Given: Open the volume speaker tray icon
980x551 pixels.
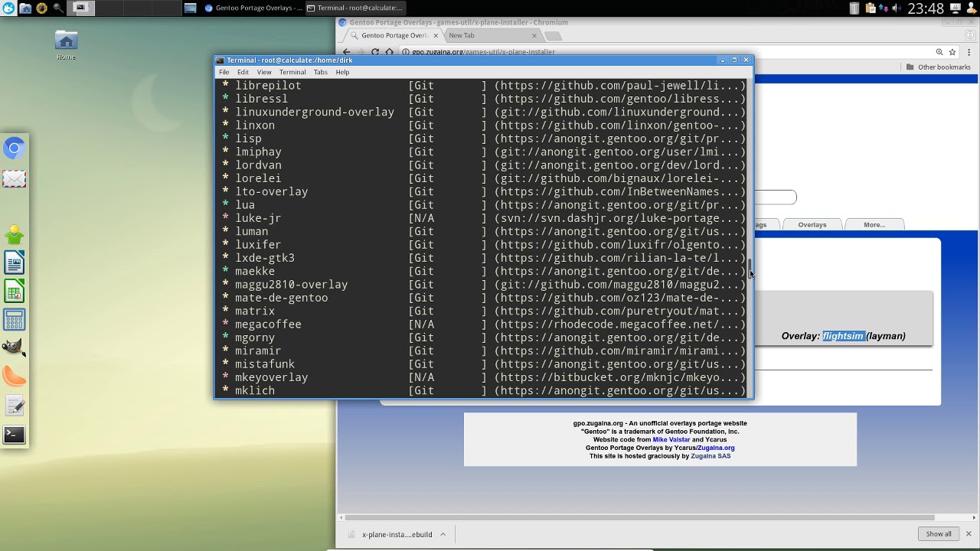Looking at the screenshot, I should [896, 8].
